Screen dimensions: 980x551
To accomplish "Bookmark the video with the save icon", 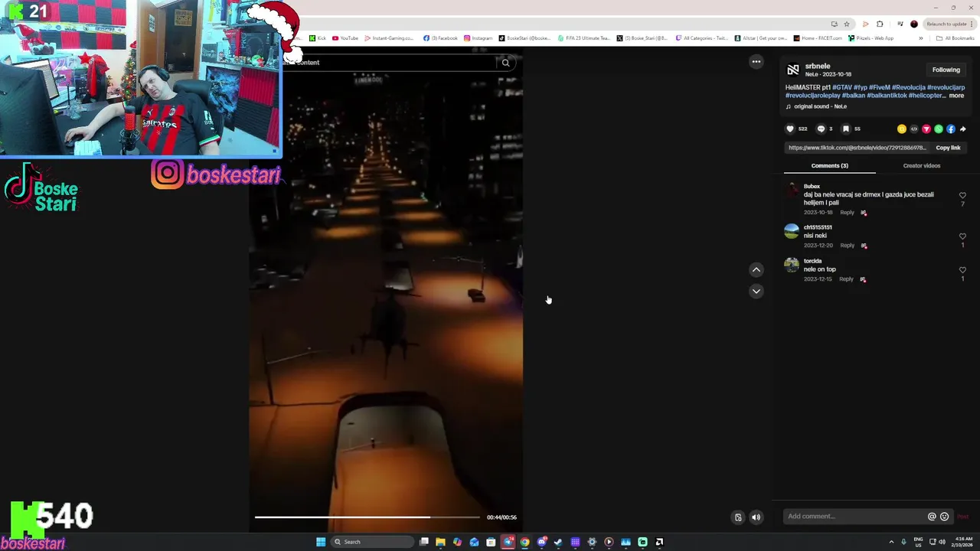I will (845, 129).
